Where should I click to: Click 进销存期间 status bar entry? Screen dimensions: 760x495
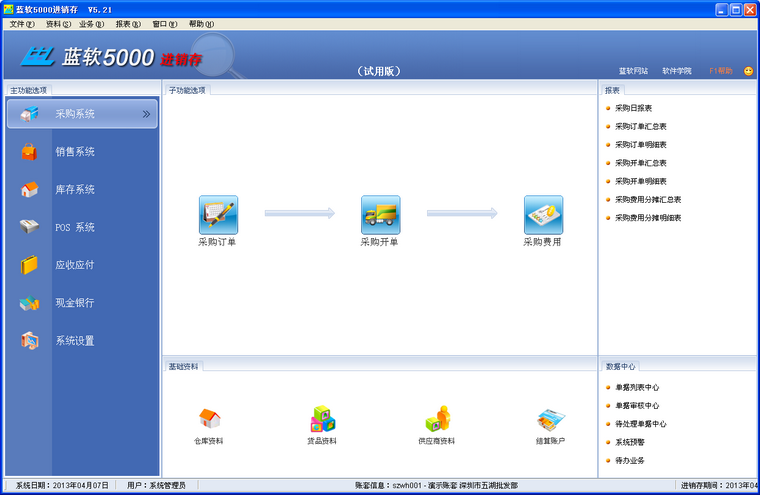719,485
